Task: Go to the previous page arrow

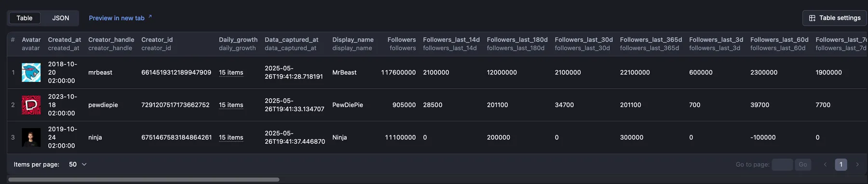Action: [x=825, y=164]
